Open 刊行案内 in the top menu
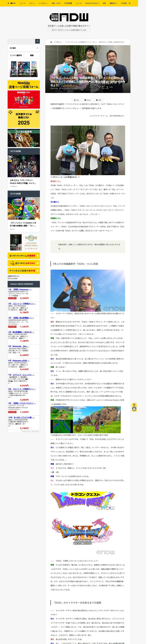This screenshot has width=146, height=644. (124, 3)
